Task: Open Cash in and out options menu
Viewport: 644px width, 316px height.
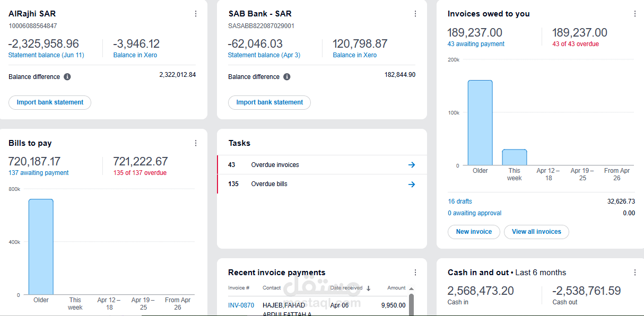Action: (x=635, y=273)
